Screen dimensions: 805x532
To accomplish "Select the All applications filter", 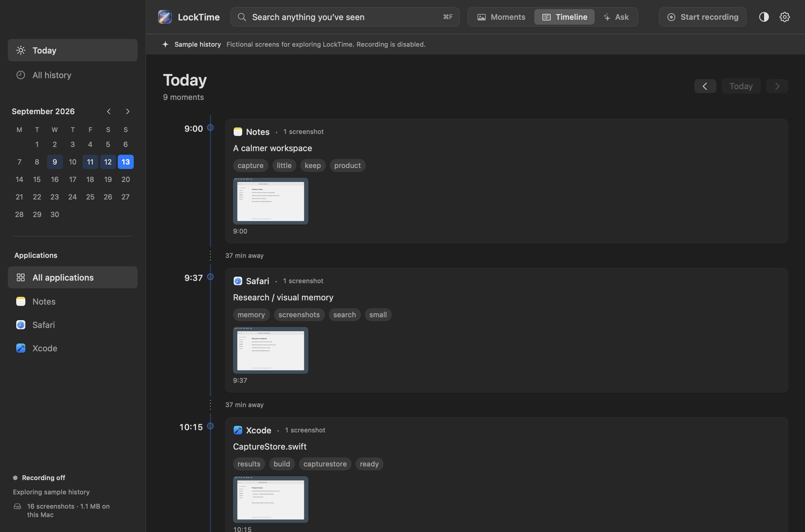I will coord(73,278).
